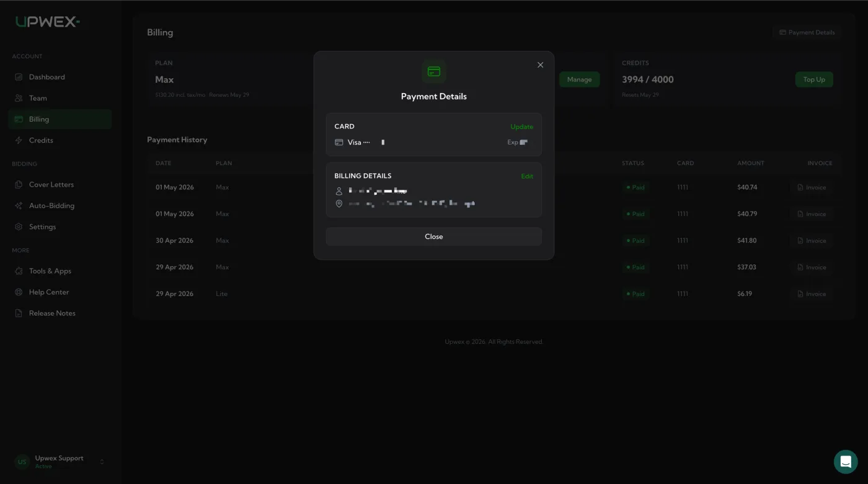The height and width of the screenshot is (484, 868).
Task: Click the Help Center globe icon
Action: [x=18, y=292]
